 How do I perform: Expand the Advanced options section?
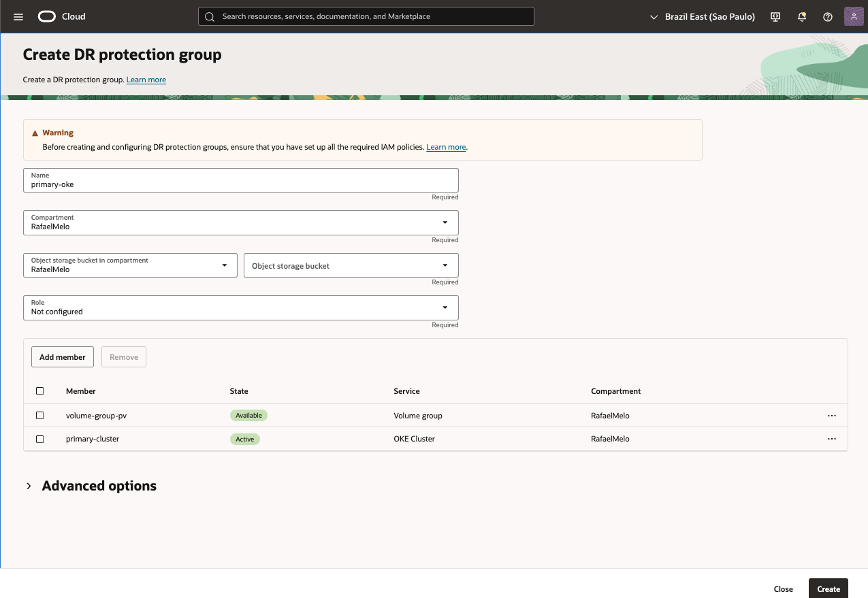(29, 486)
